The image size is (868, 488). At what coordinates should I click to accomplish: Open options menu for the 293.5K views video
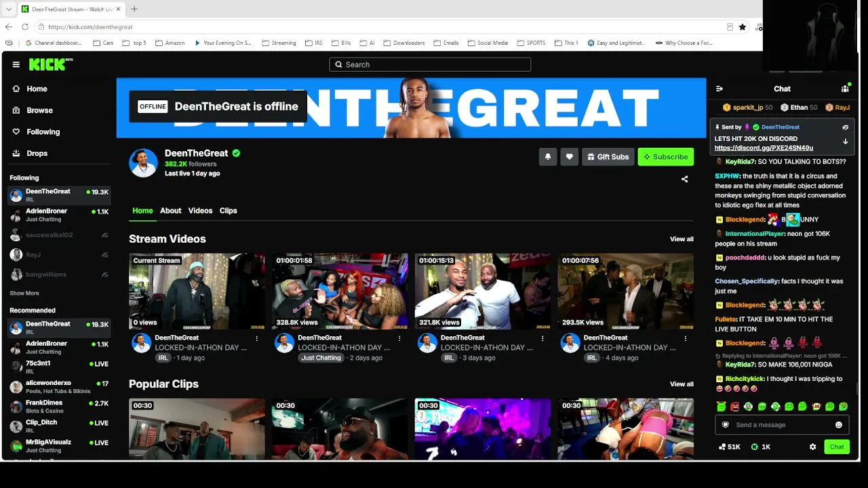[x=686, y=338]
